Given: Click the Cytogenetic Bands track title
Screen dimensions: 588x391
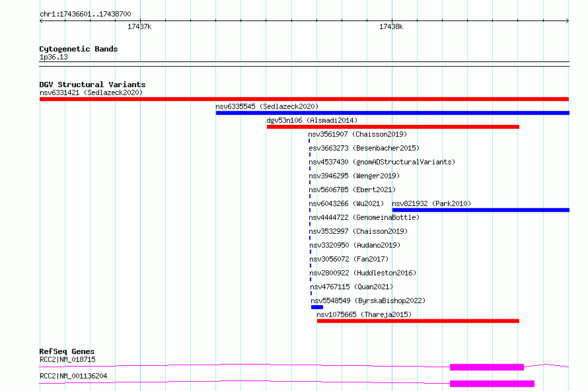Looking at the screenshot, I should click(79, 49).
